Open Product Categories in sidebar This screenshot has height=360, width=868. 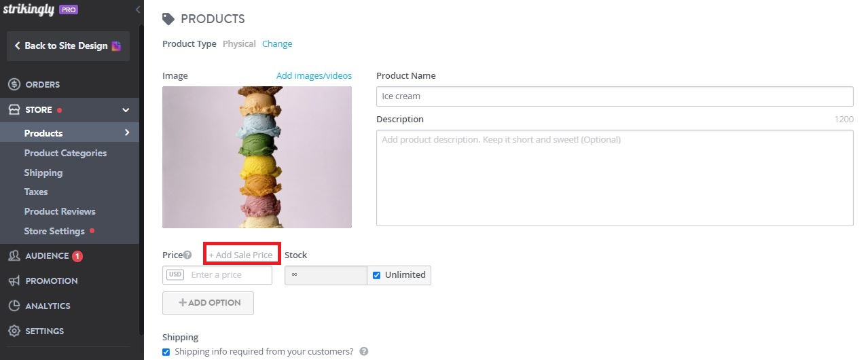point(65,153)
